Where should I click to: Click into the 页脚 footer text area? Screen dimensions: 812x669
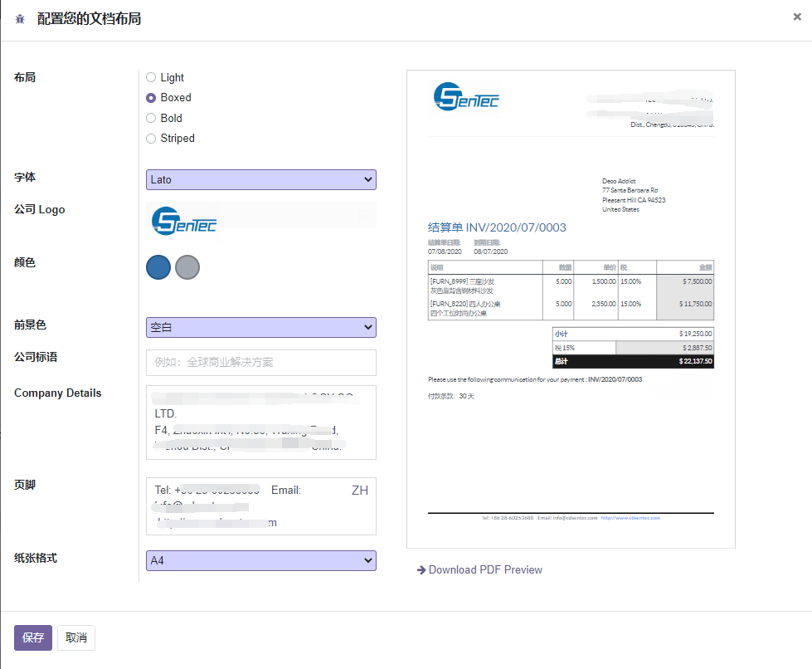tap(261, 506)
